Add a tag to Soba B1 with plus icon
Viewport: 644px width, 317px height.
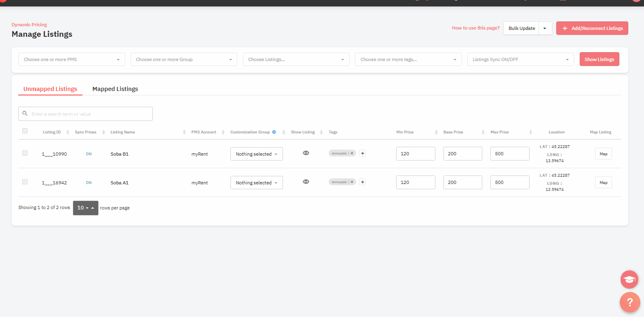coord(363,153)
